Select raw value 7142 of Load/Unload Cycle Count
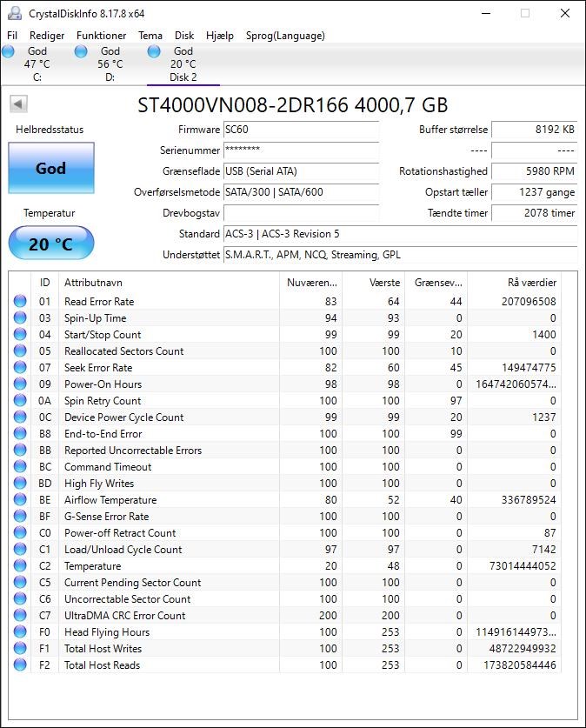The width and height of the screenshot is (586, 728). coord(543,549)
